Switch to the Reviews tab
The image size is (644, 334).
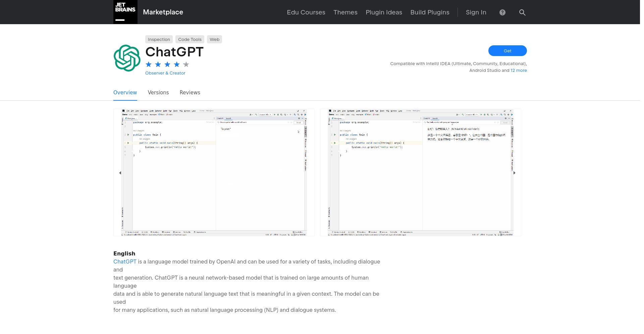click(190, 93)
